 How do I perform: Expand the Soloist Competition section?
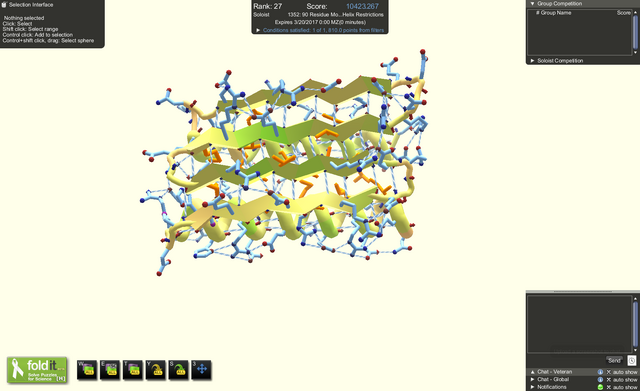pyautogui.click(x=532, y=60)
